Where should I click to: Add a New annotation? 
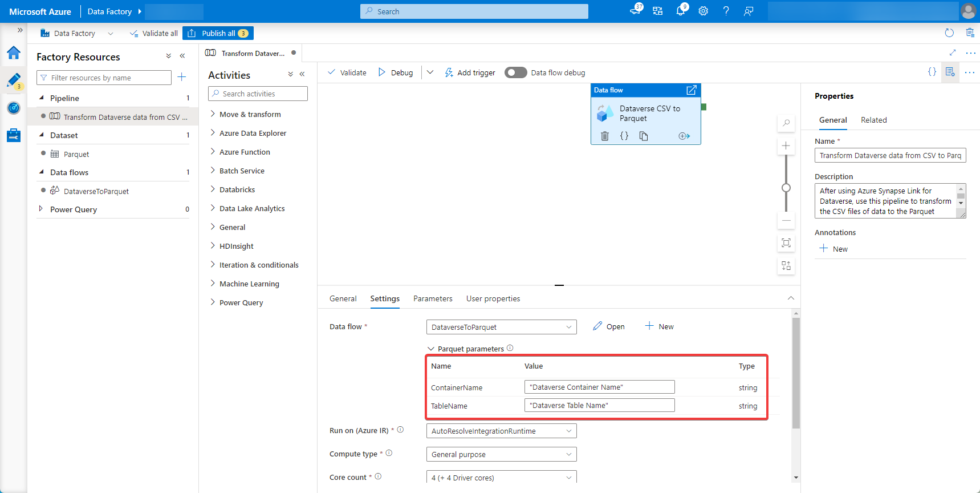833,249
